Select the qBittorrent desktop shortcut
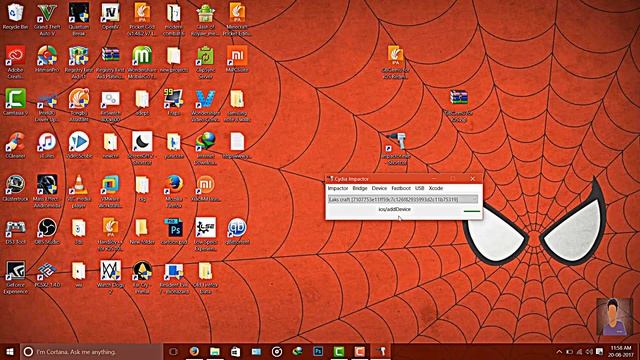Screen dimensions: 640x360 (x=237, y=231)
